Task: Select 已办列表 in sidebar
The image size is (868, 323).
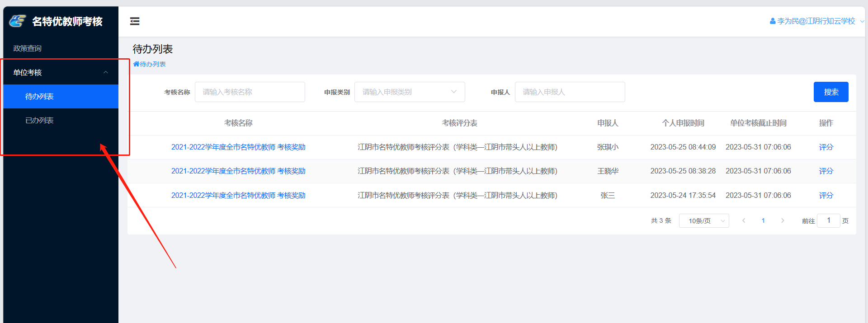Action: (x=39, y=121)
